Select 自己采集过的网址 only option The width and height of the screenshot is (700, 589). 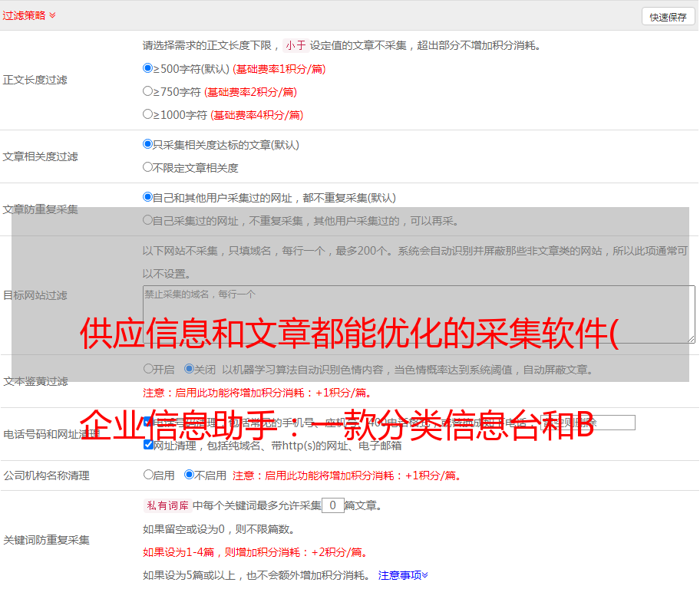(147, 220)
